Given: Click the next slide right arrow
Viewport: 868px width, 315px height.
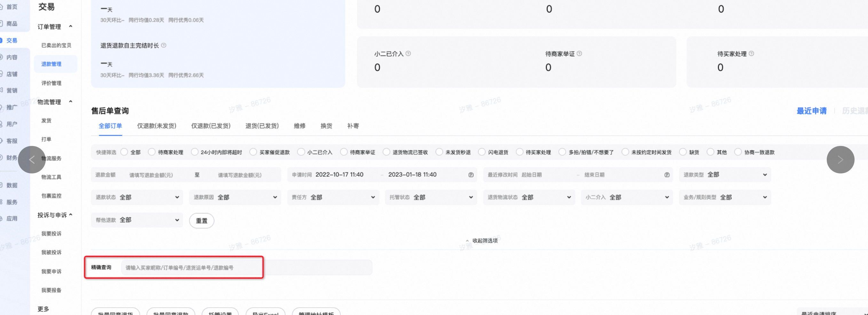Looking at the screenshot, I should pos(840,159).
